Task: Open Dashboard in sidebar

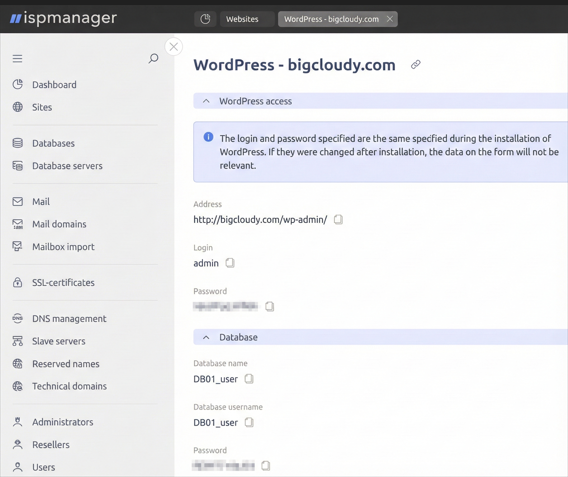Action: point(54,85)
